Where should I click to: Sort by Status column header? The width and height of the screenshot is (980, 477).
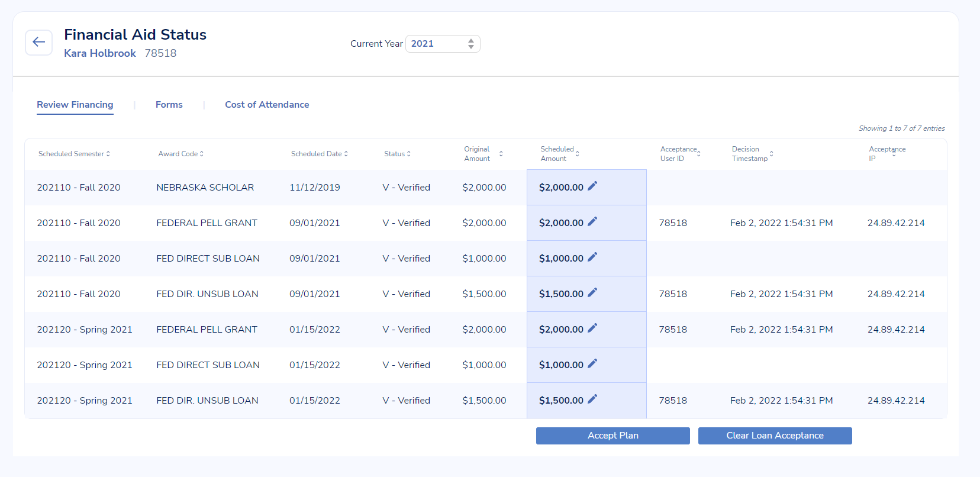click(x=397, y=154)
